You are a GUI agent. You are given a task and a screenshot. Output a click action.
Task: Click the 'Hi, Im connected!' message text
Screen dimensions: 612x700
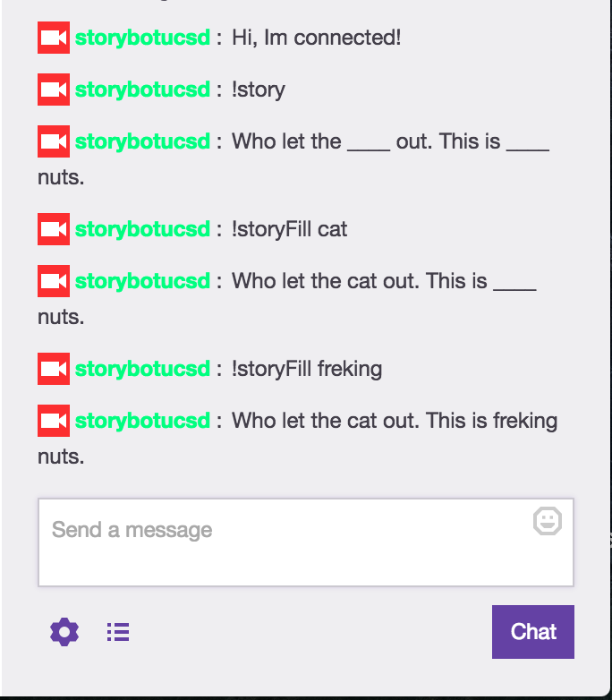[316, 38]
